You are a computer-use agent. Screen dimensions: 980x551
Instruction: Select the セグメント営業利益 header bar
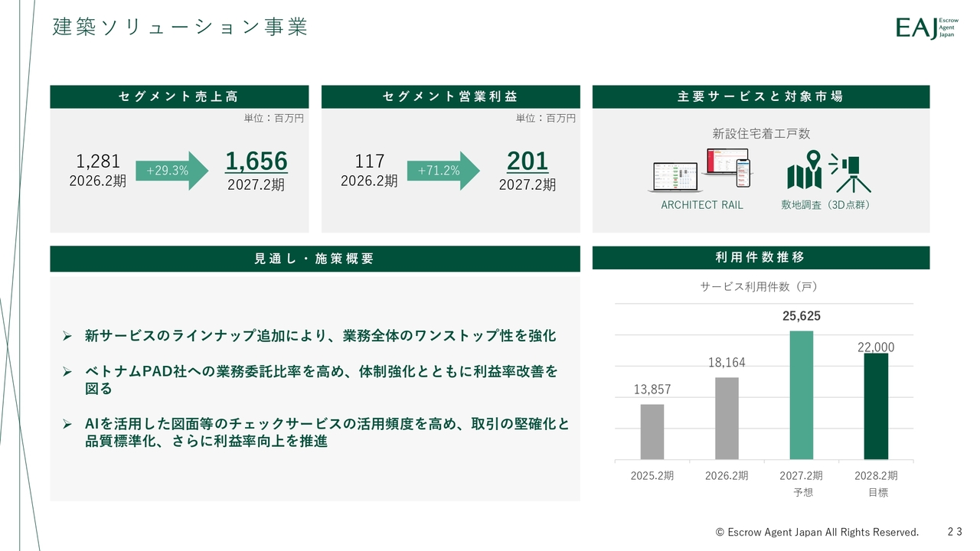pyautogui.click(x=450, y=96)
